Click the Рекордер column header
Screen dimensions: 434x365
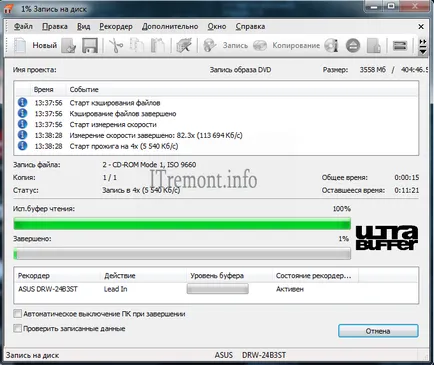(x=34, y=276)
